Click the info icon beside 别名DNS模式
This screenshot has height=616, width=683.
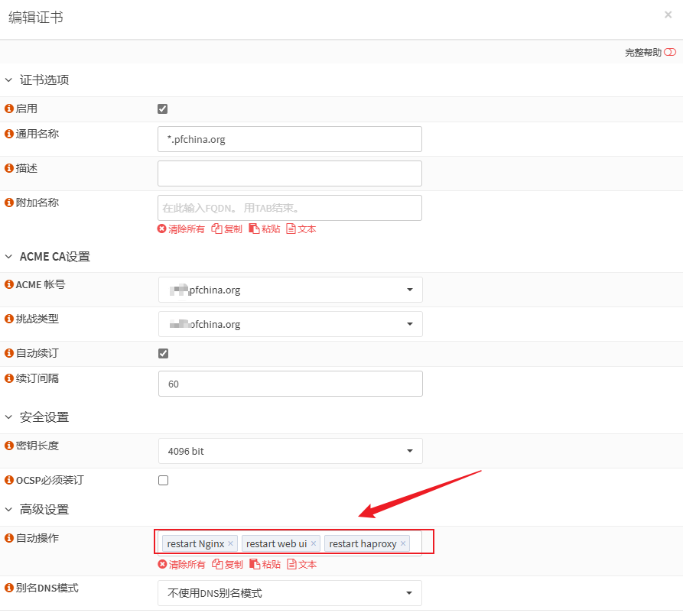(9, 588)
